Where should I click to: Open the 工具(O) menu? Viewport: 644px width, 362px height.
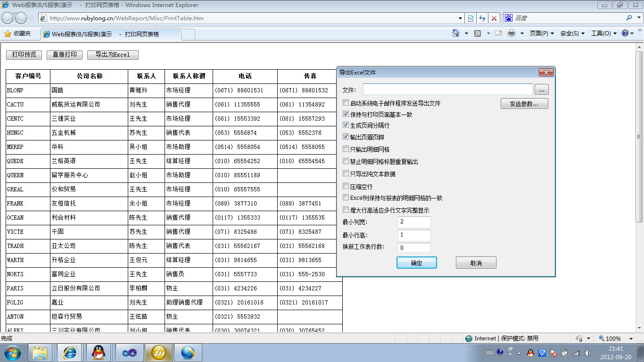(x=603, y=33)
